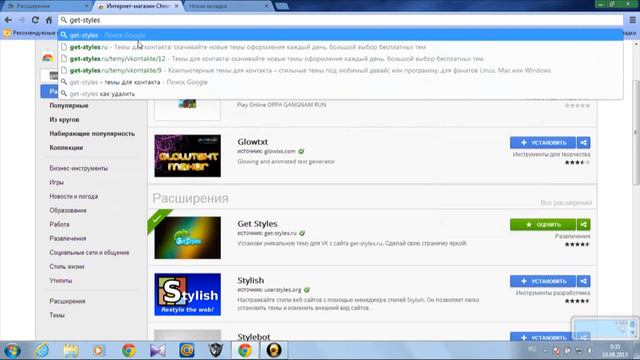The image size is (640, 360).
Task: Install Glowtxt with the Установить button
Action: tap(543, 142)
